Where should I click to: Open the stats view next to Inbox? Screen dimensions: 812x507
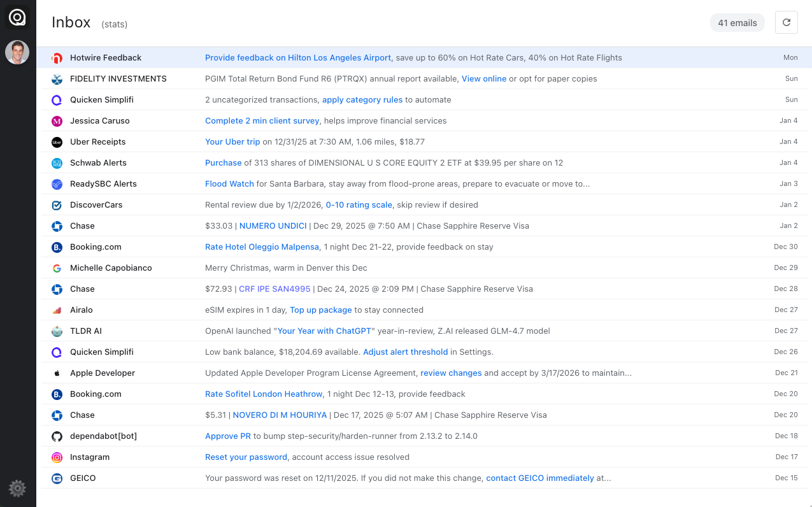coord(114,24)
